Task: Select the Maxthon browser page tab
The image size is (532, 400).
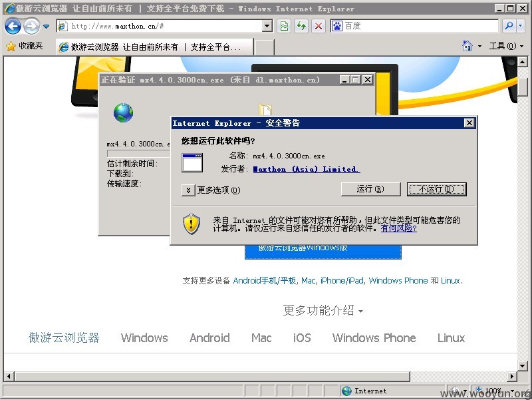Action: (155, 47)
